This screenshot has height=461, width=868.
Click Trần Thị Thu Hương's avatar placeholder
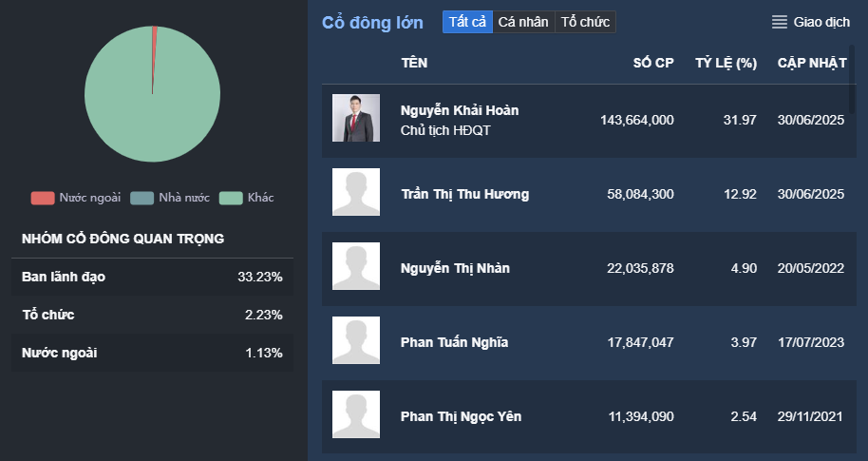tap(356, 193)
